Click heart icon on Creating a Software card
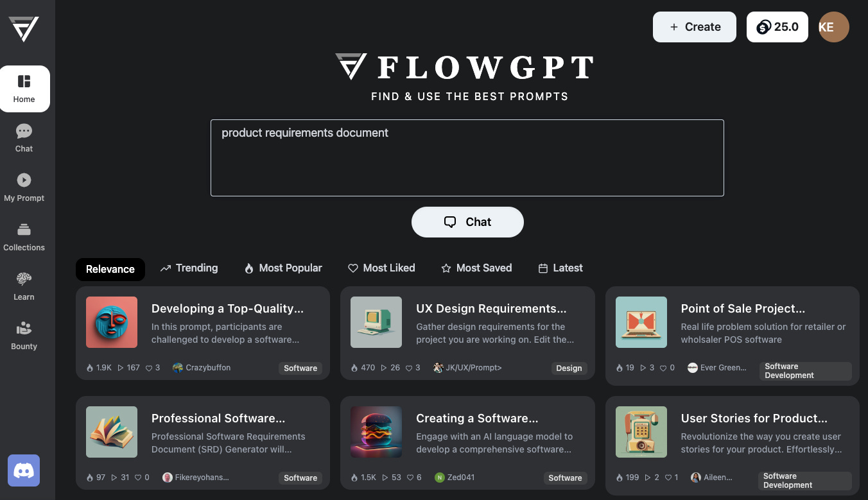This screenshot has width=868, height=500. [x=411, y=478]
